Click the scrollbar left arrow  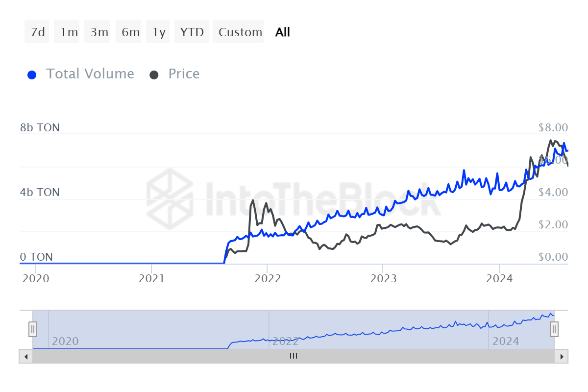point(25,356)
